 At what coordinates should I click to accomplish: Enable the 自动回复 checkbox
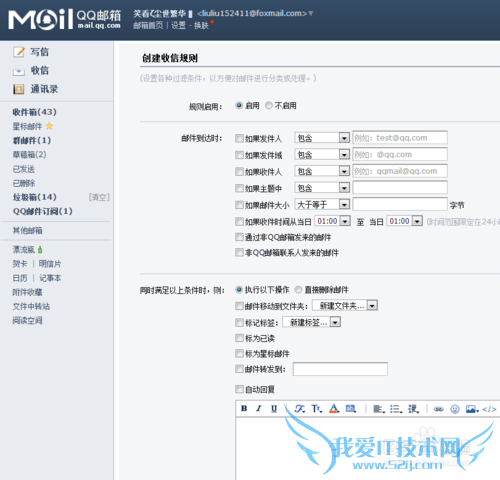[x=239, y=389]
